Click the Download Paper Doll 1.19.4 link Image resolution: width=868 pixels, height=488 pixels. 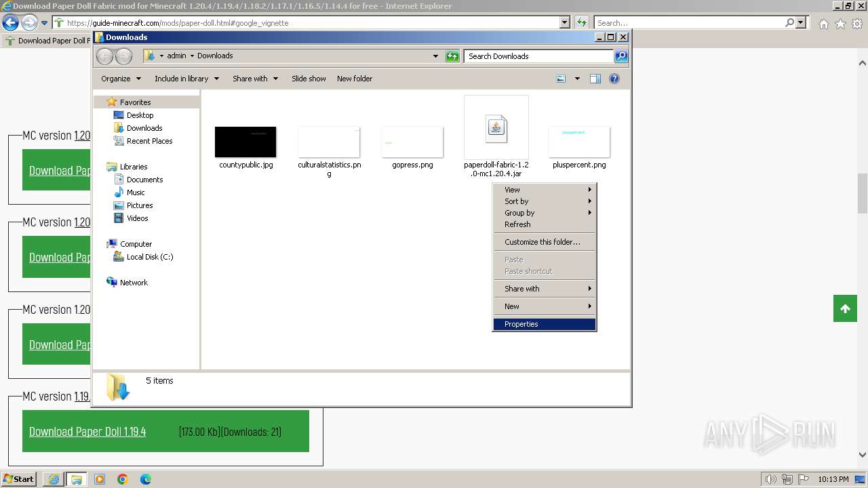coord(87,432)
